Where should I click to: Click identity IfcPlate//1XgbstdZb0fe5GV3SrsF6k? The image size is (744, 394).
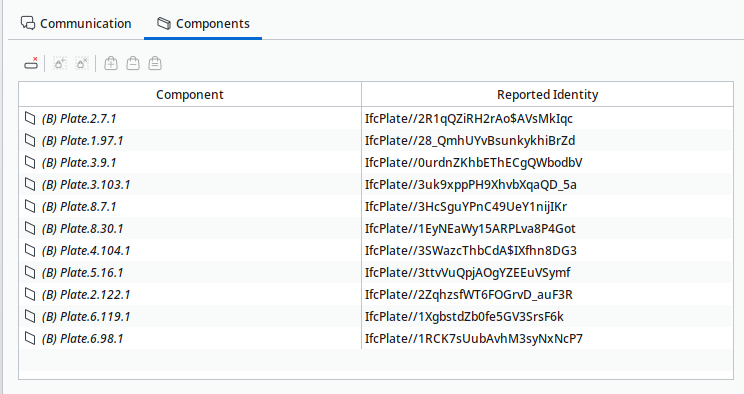pos(464,317)
